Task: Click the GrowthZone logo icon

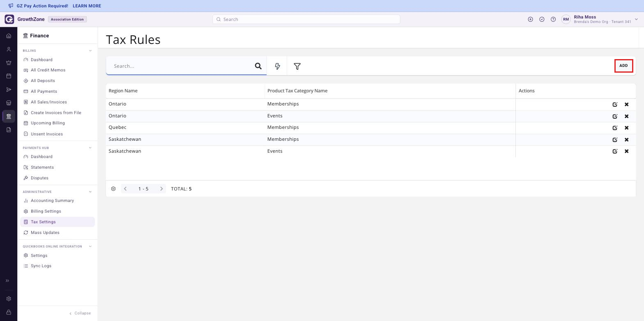Action: point(9,19)
